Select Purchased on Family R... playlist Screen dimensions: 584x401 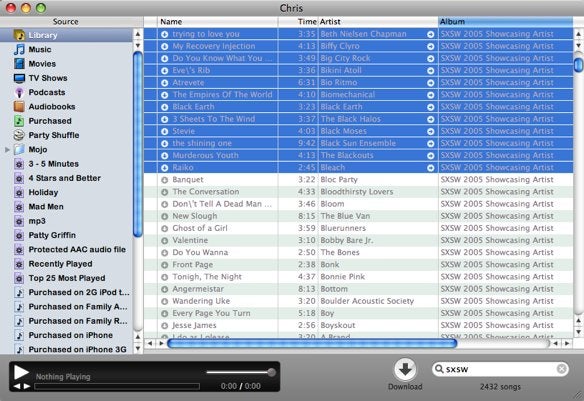(x=78, y=321)
